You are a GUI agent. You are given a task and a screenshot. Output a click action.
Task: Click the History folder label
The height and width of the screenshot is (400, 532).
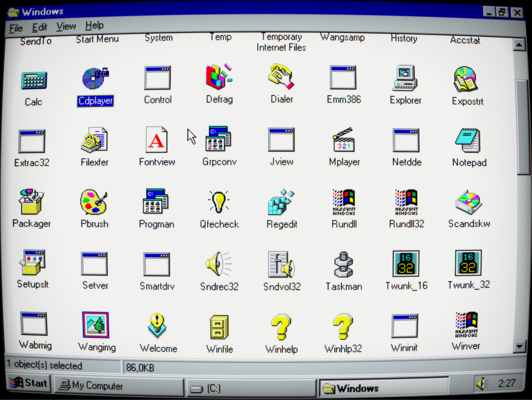point(404,38)
